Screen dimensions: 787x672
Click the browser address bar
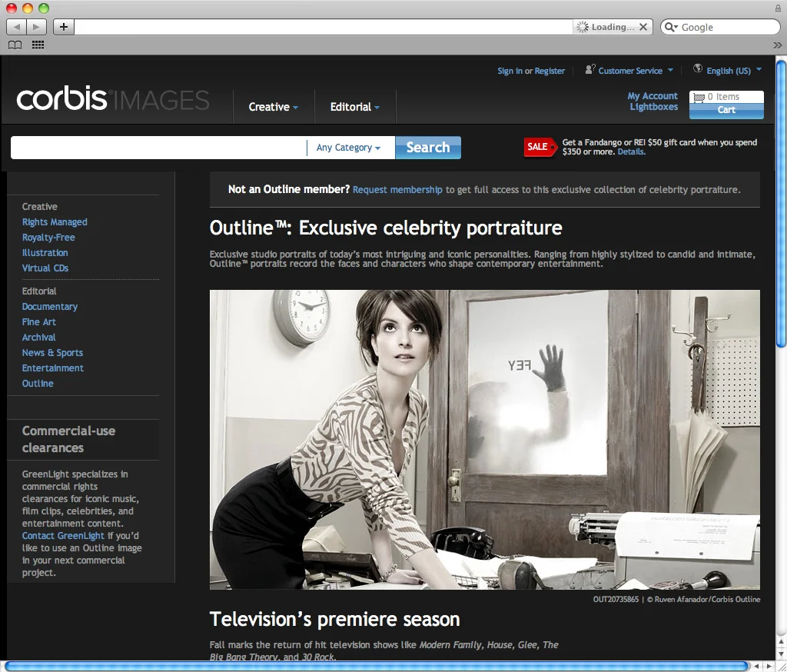click(324, 27)
